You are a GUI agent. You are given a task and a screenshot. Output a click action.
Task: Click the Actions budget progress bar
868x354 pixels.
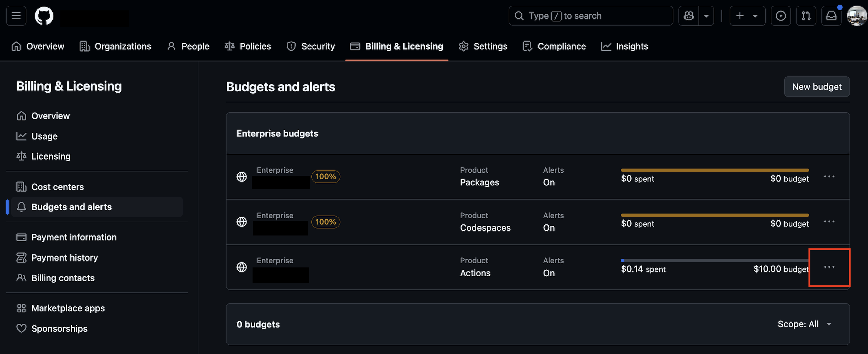(x=715, y=260)
